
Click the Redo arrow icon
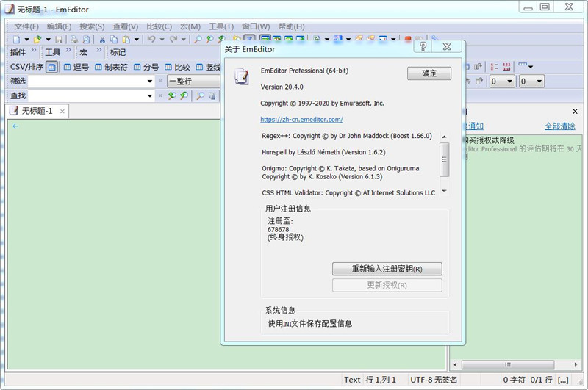click(x=173, y=39)
